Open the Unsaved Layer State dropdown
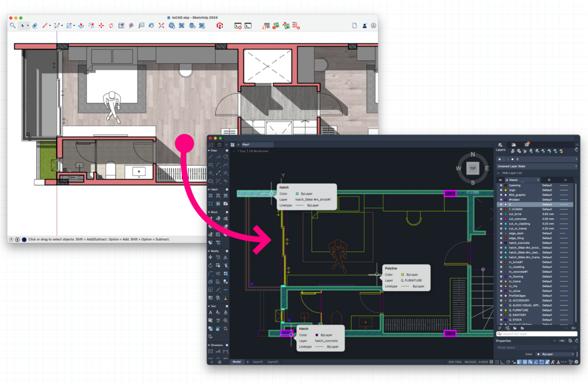 click(537, 166)
